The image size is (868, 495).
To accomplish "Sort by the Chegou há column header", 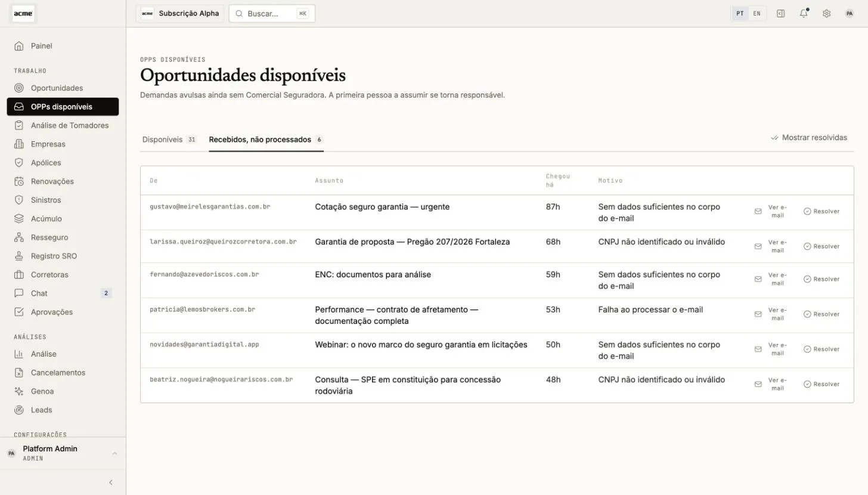I will (557, 181).
